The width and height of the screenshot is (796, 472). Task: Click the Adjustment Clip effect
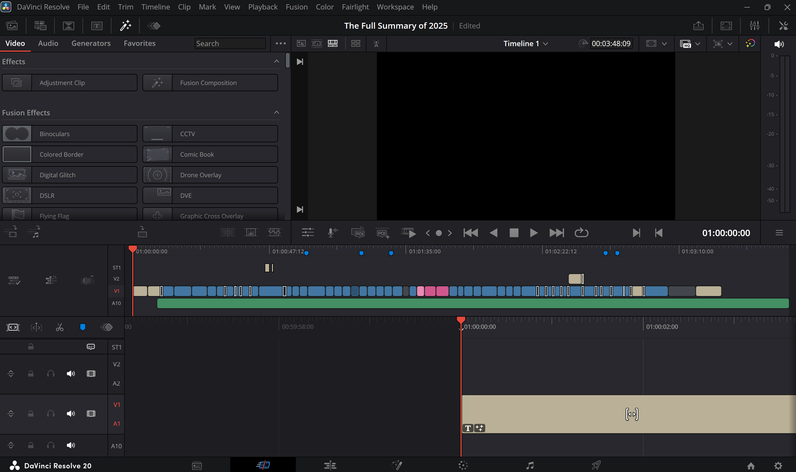tap(70, 83)
